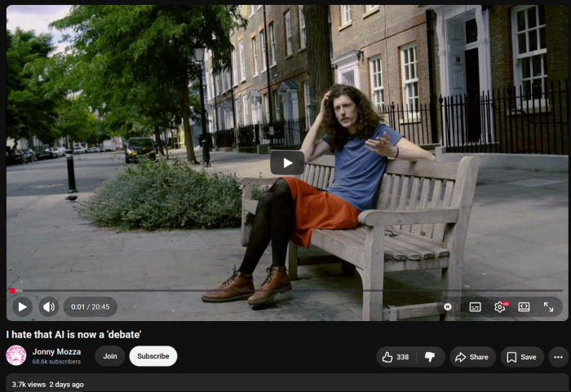The height and width of the screenshot is (392, 571).
Task: Open the Jonny Mozza channel name link
Action: pyautogui.click(x=56, y=351)
